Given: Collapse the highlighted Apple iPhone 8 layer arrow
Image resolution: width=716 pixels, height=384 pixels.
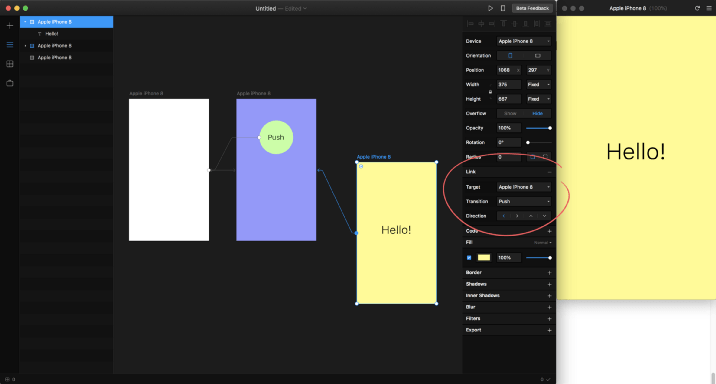Looking at the screenshot, I should point(25,22).
